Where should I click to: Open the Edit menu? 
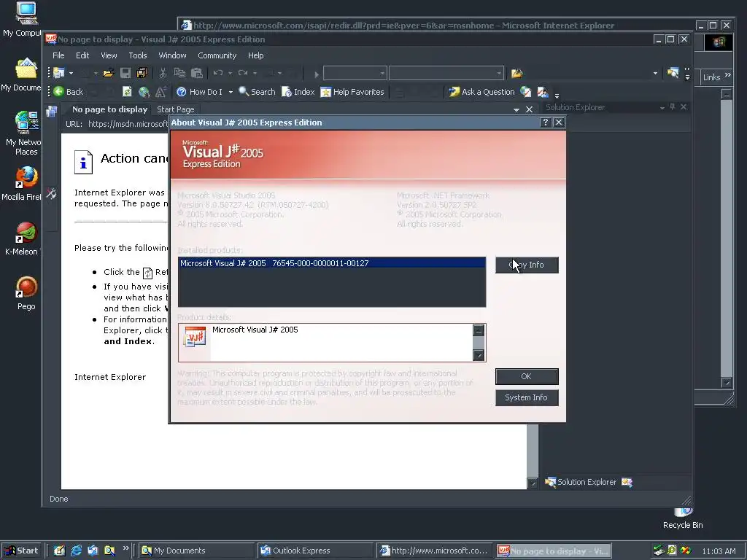[x=82, y=55]
